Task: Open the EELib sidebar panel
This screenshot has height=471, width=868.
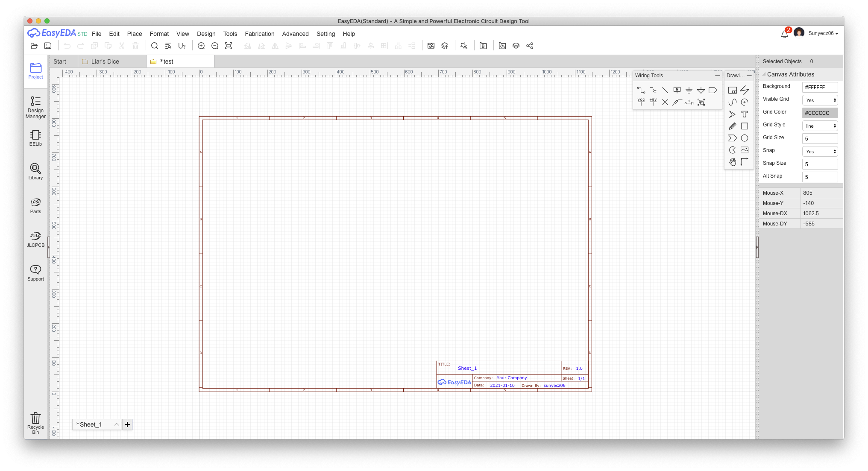Action: click(35, 138)
